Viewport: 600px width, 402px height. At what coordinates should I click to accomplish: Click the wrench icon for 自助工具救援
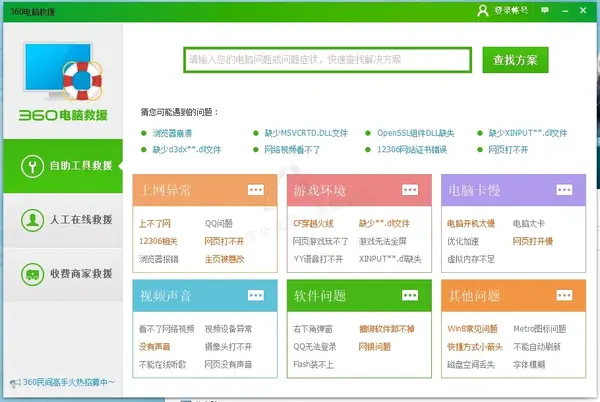(32, 166)
